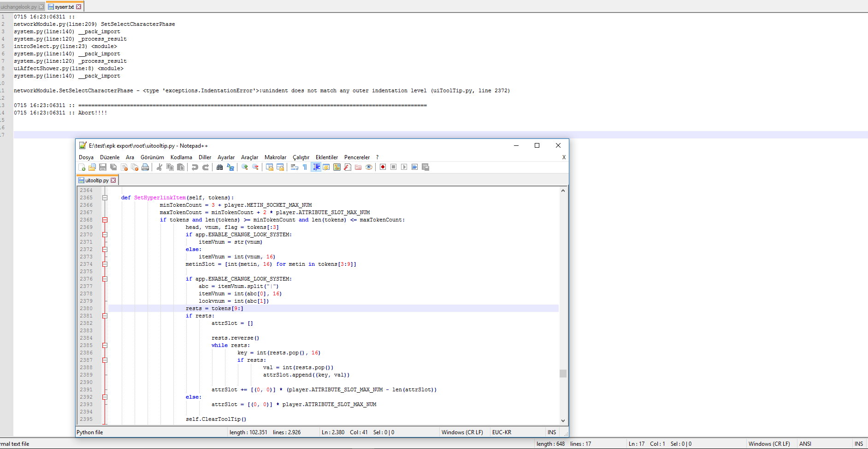Toggle word wrap toolbar icon
Screen dimensions: 868x449
(x=295, y=167)
